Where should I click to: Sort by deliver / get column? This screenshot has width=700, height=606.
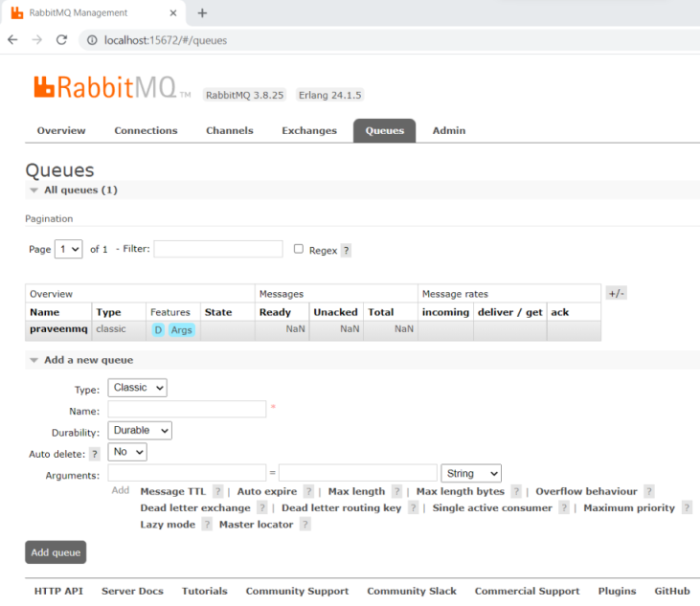(x=510, y=312)
